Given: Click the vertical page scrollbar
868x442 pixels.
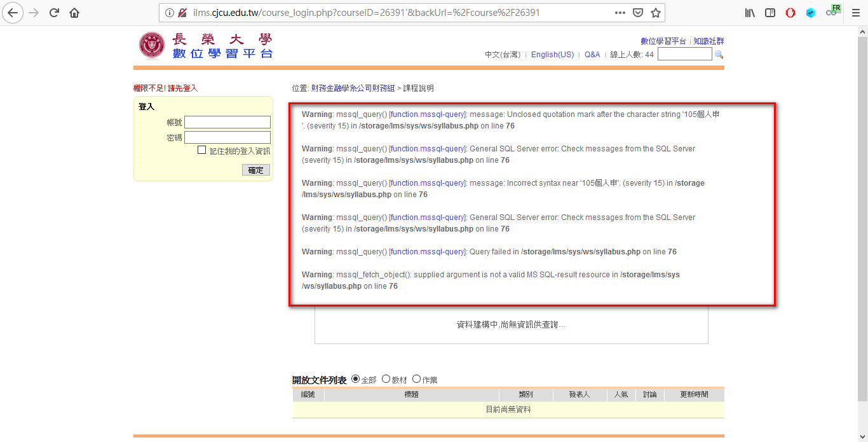Looking at the screenshot, I should 863,218.
